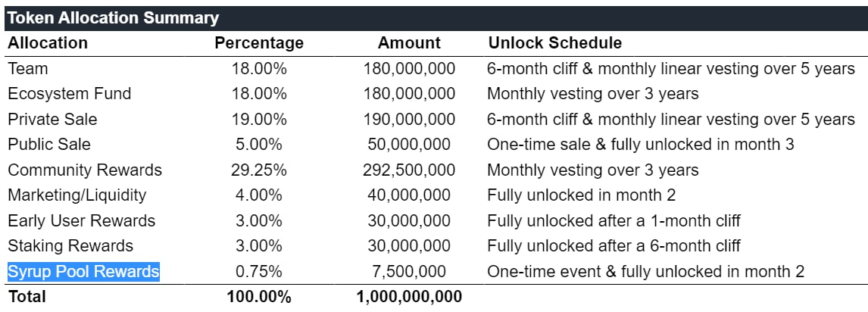The image size is (868, 312).
Task: Select the Public Sale 50,000,000 amount
Action: click(409, 145)
